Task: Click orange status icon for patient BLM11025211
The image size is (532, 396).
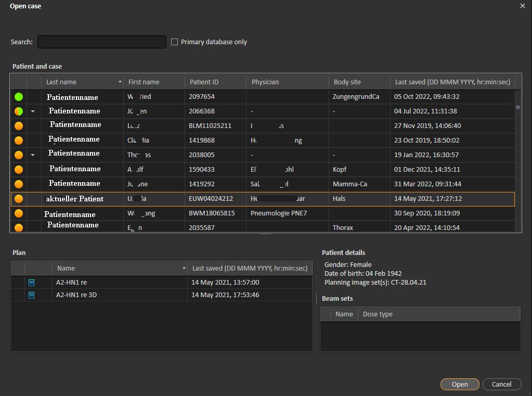Action: pyautogui.click(x=19, y=126)
